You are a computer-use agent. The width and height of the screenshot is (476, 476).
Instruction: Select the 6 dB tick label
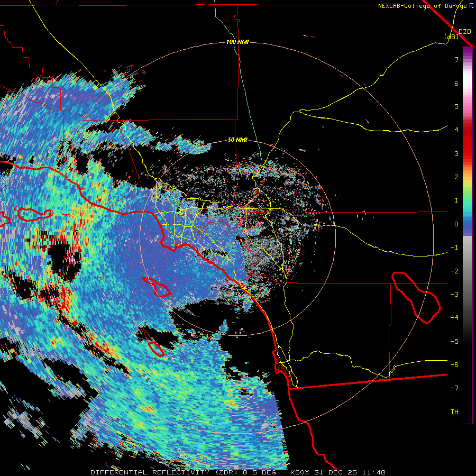(456, 83)
